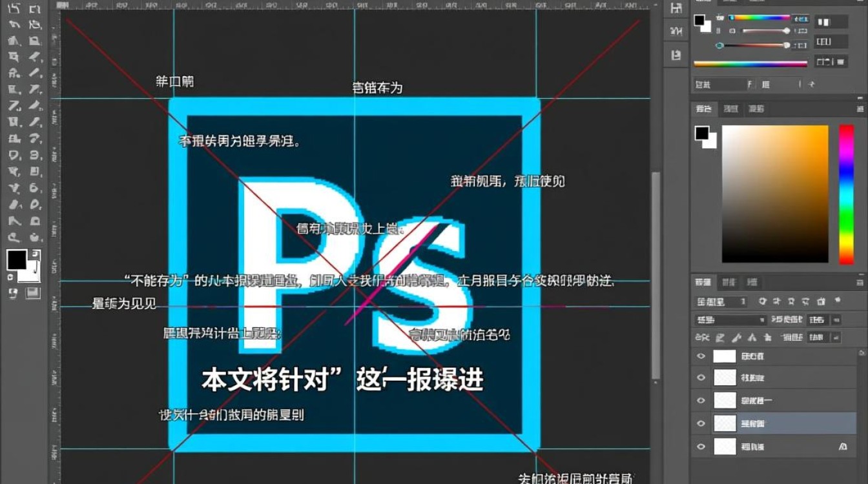Switch to third tab of color picker panel
This screenshot has height=484, width=868.
756,109
